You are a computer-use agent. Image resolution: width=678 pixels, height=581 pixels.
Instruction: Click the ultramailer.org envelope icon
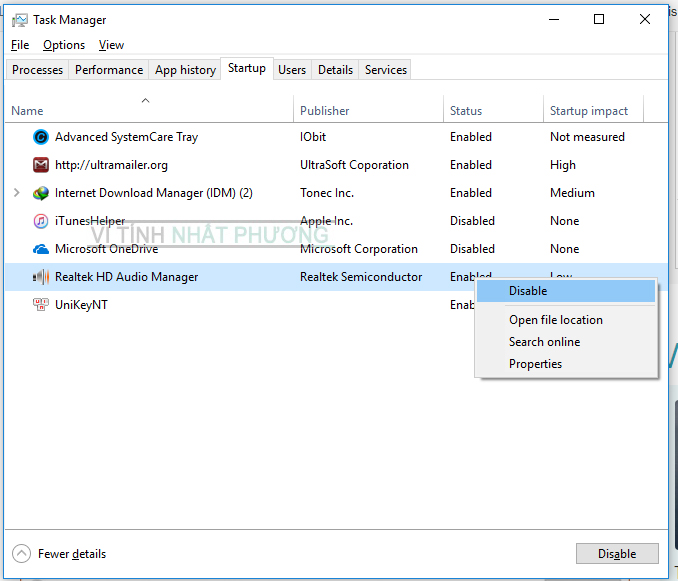tap(41, 165)
